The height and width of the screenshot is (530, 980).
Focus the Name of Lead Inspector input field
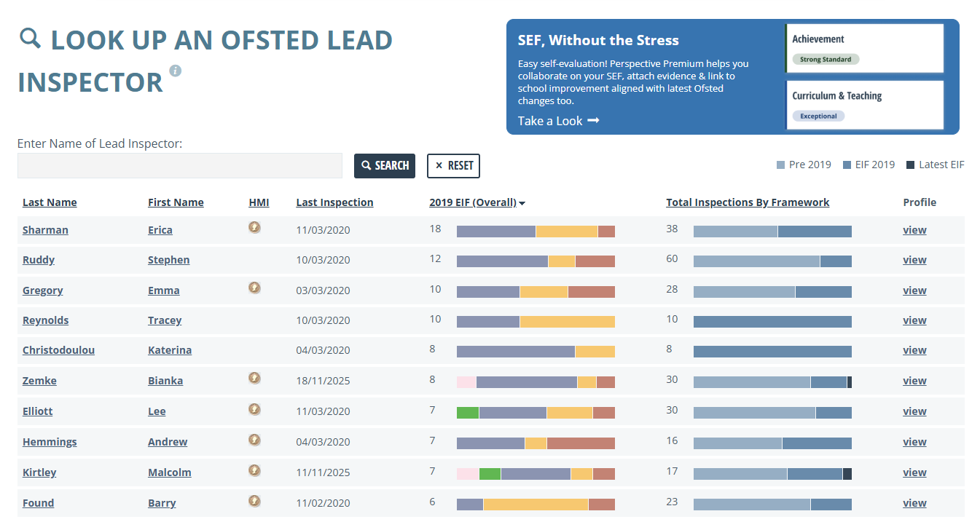coord(180,165)
